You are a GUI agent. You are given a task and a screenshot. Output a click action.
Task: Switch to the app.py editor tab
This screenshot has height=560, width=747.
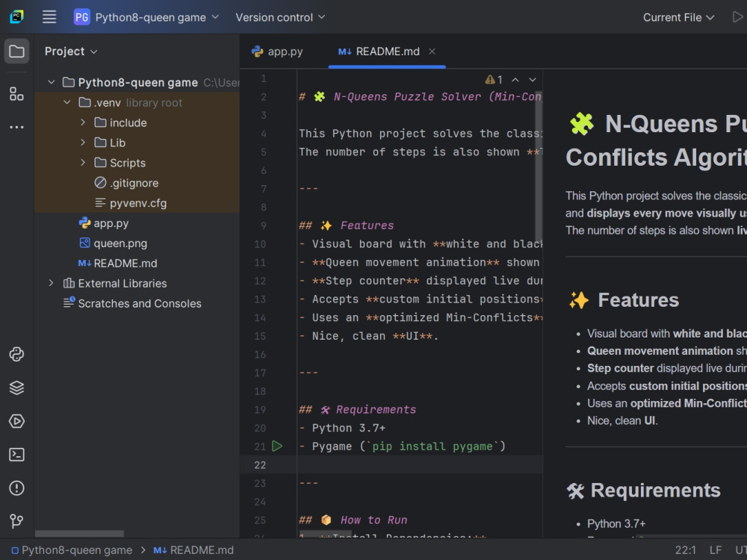click(277, 52)
